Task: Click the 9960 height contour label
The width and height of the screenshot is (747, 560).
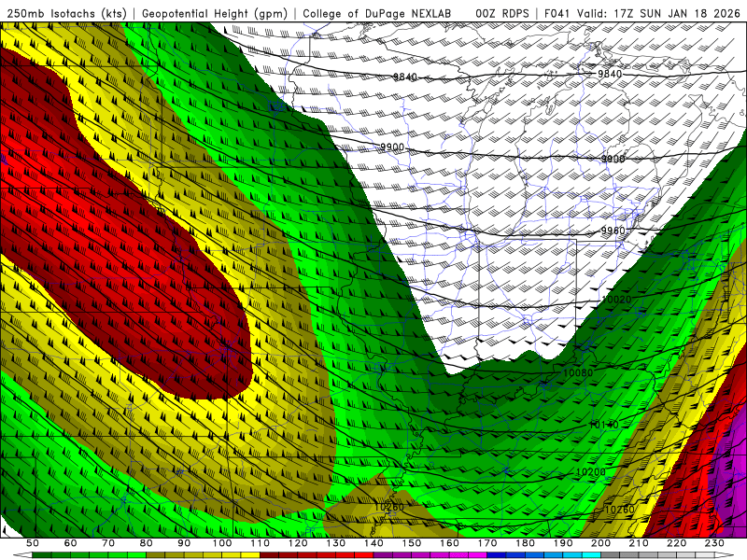Action: click(613, 231)
